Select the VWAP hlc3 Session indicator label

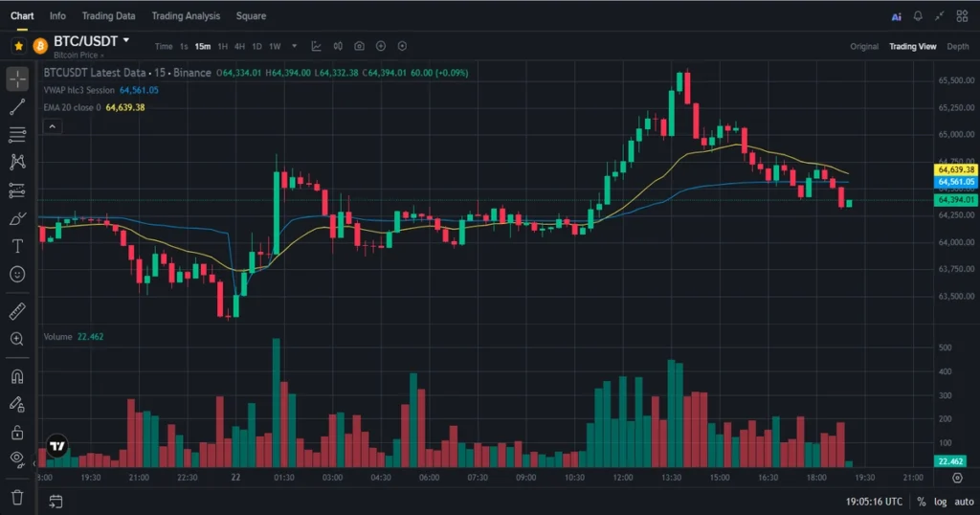point(78,90)
